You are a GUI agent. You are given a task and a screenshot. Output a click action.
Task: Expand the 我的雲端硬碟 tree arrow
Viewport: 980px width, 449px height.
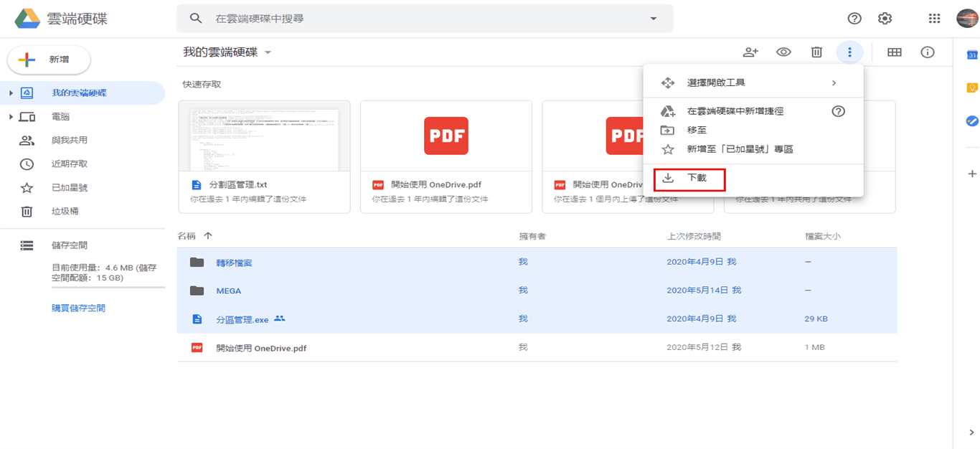coord(11,93)
